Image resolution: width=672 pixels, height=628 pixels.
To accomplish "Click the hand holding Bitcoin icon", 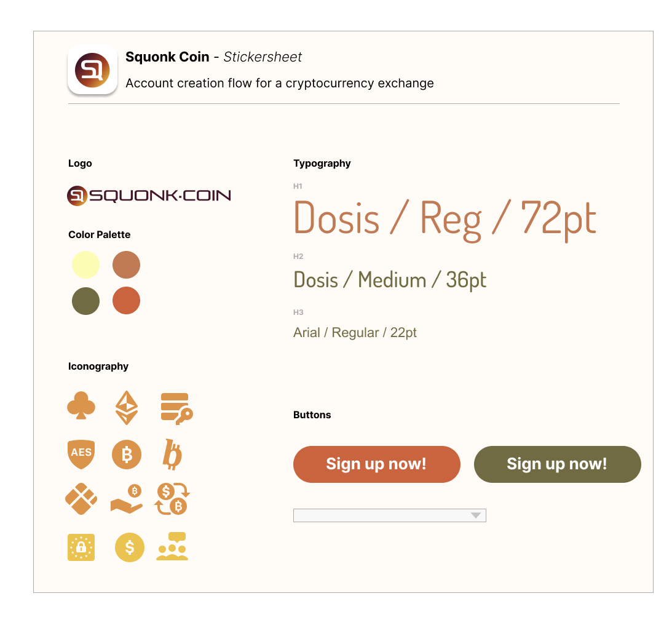I will pos(127,499).
